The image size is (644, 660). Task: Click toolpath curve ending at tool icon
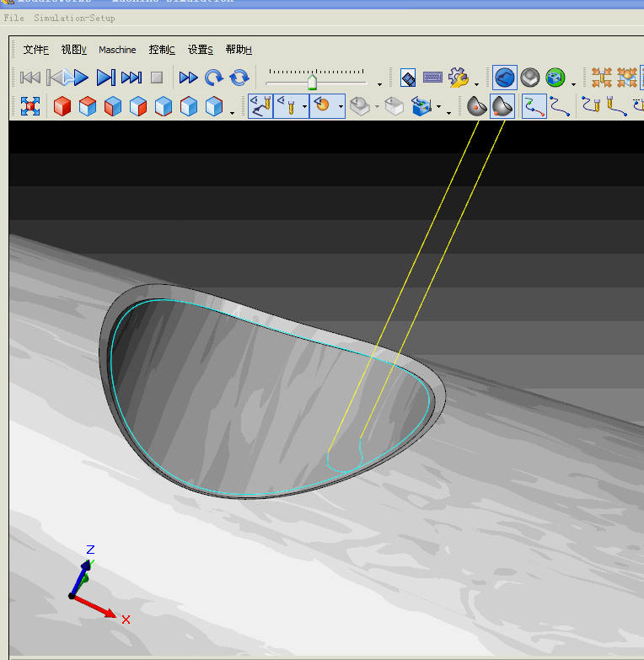[x=592, y=105]
